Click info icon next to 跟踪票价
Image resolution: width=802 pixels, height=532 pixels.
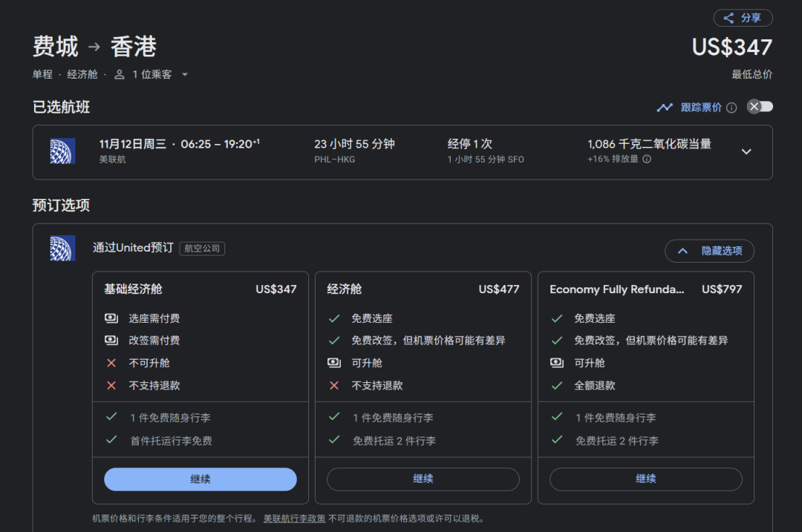[x=731, y=108]
